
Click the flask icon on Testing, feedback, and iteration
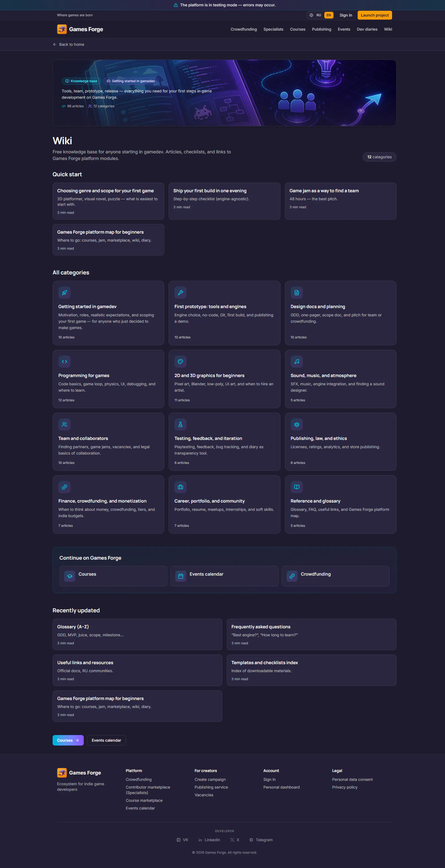point(180,424)
